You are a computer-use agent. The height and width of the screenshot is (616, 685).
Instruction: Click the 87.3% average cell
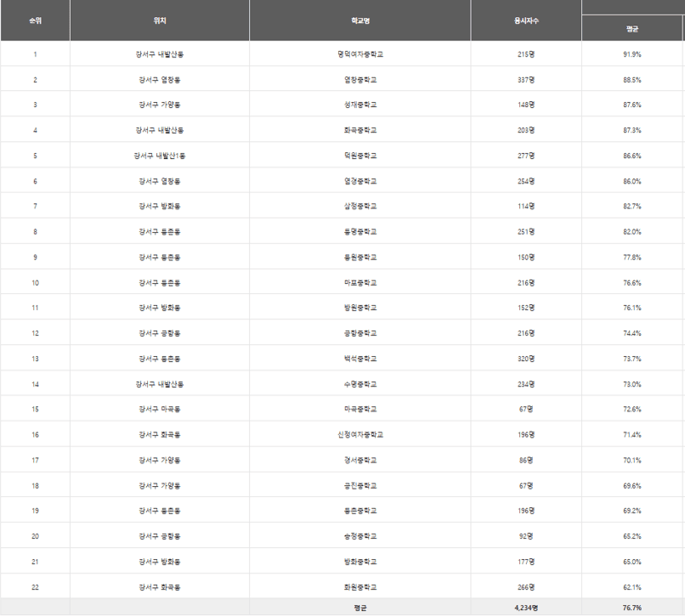[632, 130]
